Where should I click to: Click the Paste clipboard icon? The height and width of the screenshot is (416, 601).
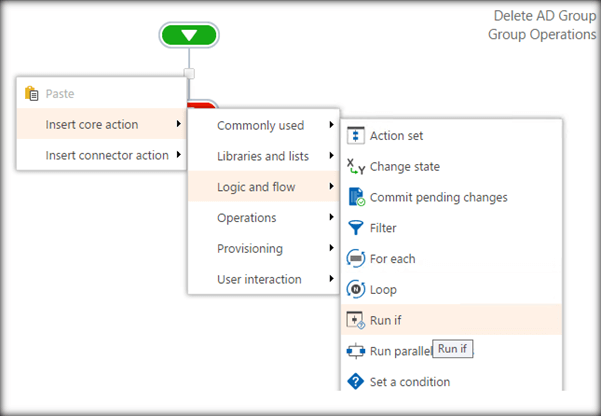click(x=31, y=94)
